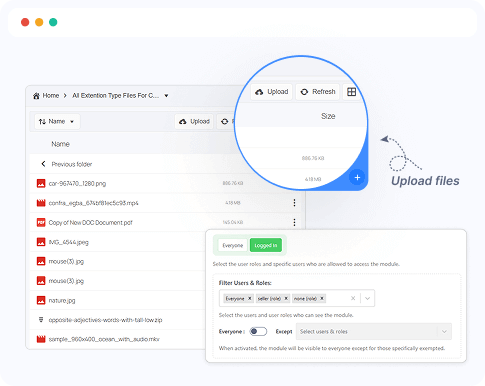Switch to the Logged In tab

266,246
